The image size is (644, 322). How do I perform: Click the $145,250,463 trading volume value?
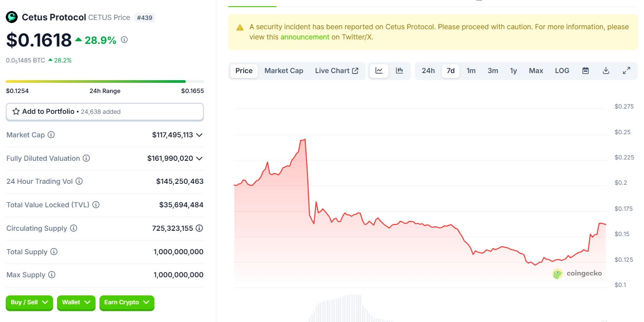180,181
